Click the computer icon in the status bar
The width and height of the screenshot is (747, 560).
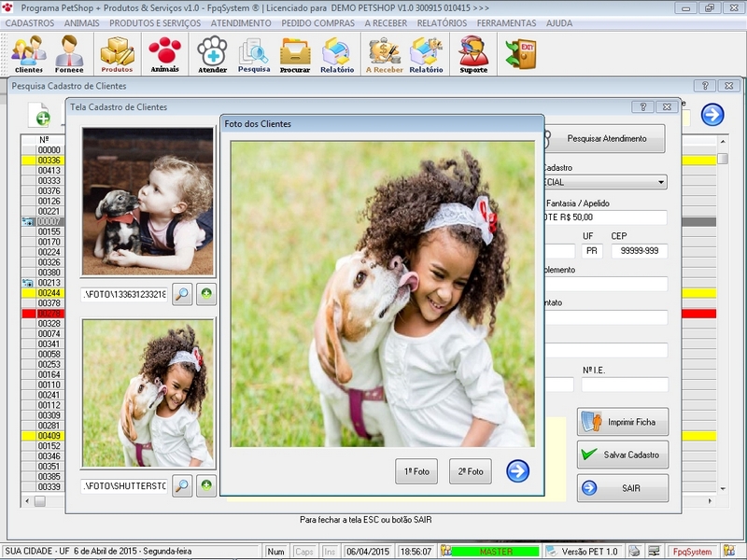[x=655, y=552]
